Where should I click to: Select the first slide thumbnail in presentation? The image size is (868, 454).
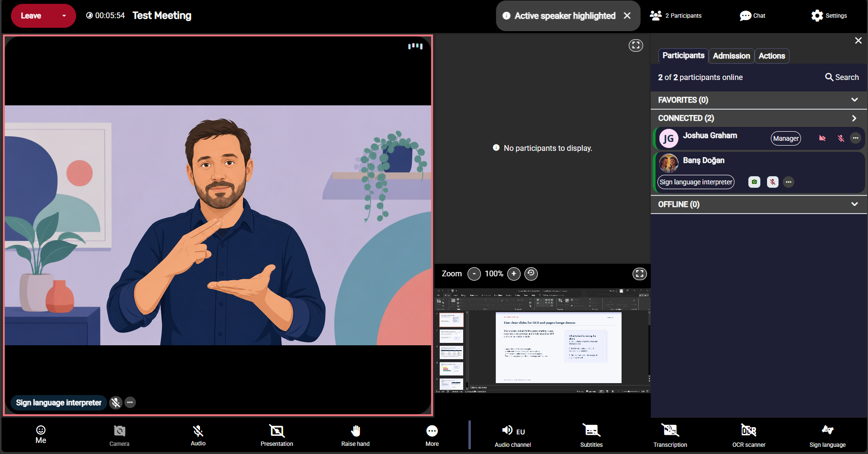[x=452, y=320]
